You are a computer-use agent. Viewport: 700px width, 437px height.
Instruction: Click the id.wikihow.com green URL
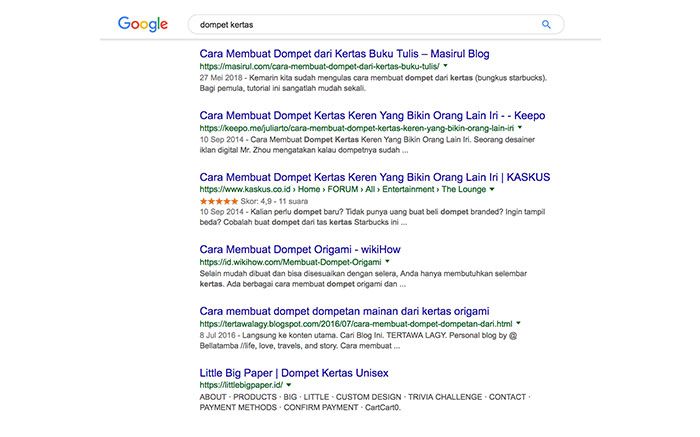tap(290, 262)
